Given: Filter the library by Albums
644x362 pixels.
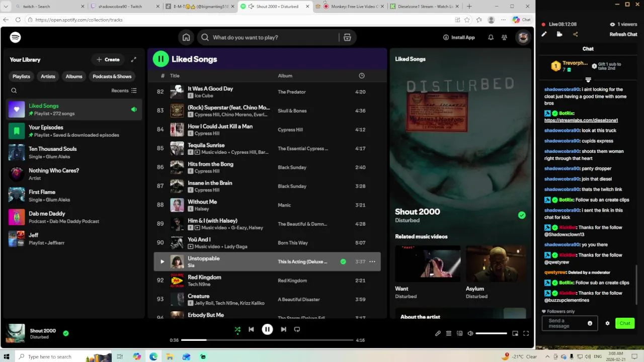Looking at the screenshot, I should click(x=74, y=76).
